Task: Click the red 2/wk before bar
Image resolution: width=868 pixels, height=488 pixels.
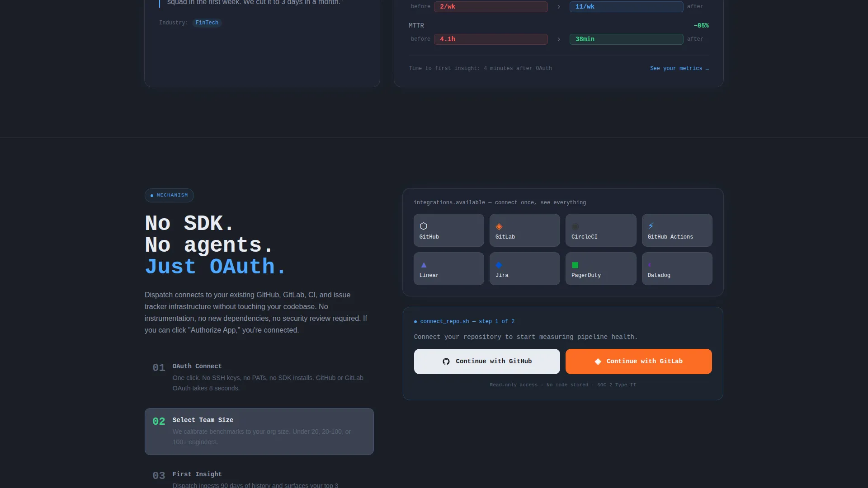Action: point(491,7)
